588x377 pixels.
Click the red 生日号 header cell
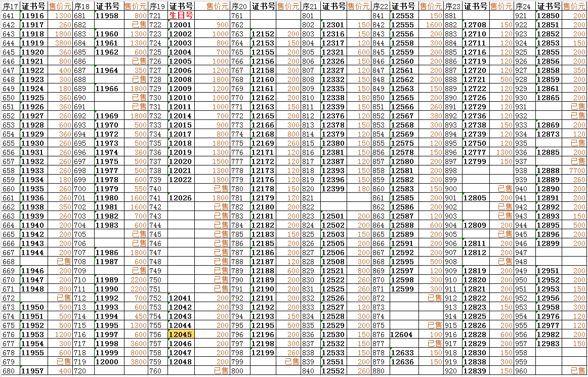click(180, 16)
